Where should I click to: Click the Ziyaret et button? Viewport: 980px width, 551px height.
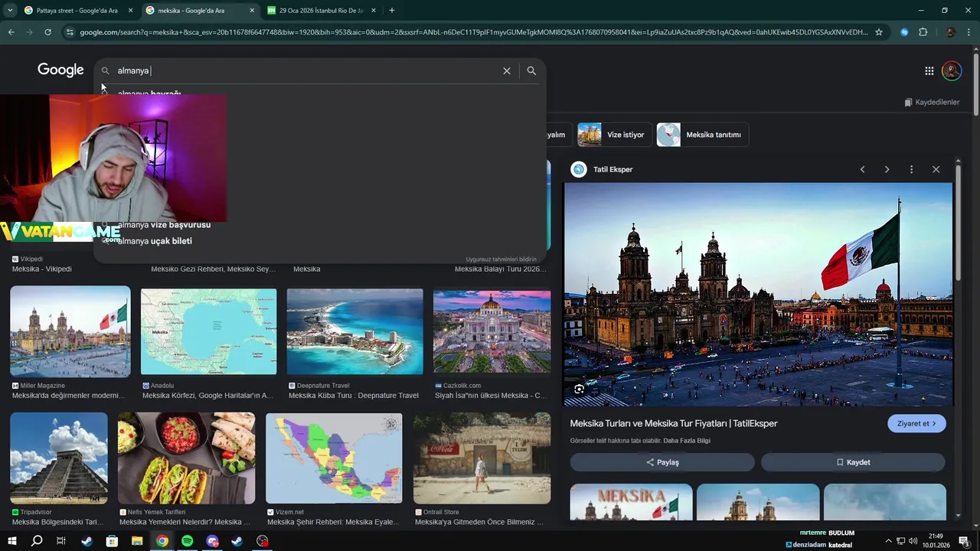(x=916, y=423)
